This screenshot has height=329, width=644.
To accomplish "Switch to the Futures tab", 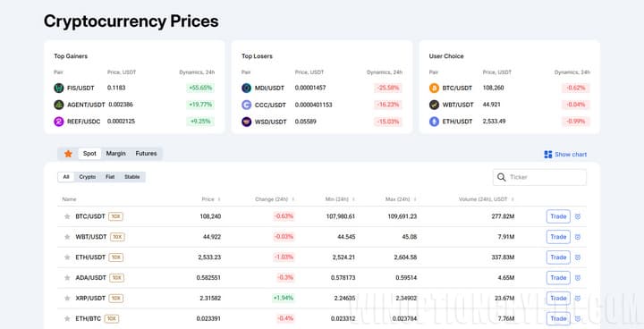I will tap(146, 154).
